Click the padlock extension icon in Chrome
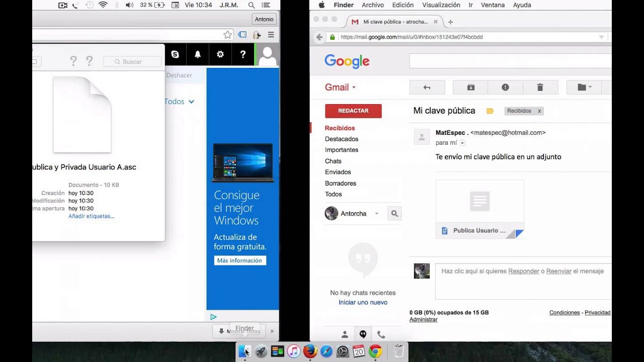Viewport: 644px width, 362px height. point(257,35)
